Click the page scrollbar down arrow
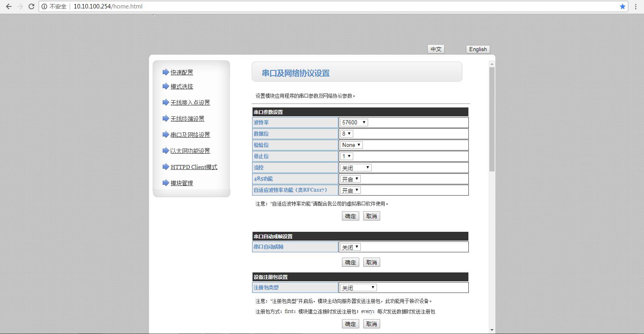Image resolution: width=644 pixels, height=334 pixels. pyautogui.click(x=492, y=330)
